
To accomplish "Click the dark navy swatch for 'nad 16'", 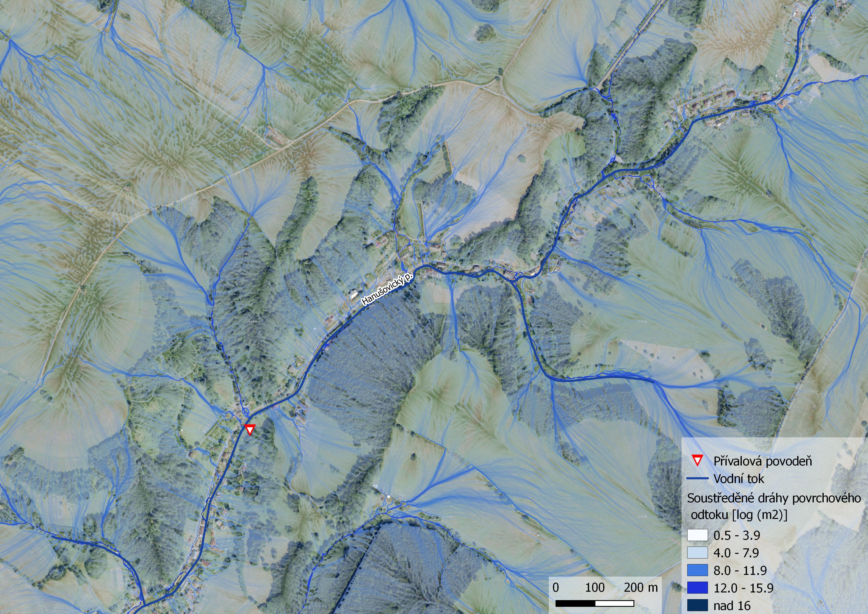I will (x=697, y=605).
